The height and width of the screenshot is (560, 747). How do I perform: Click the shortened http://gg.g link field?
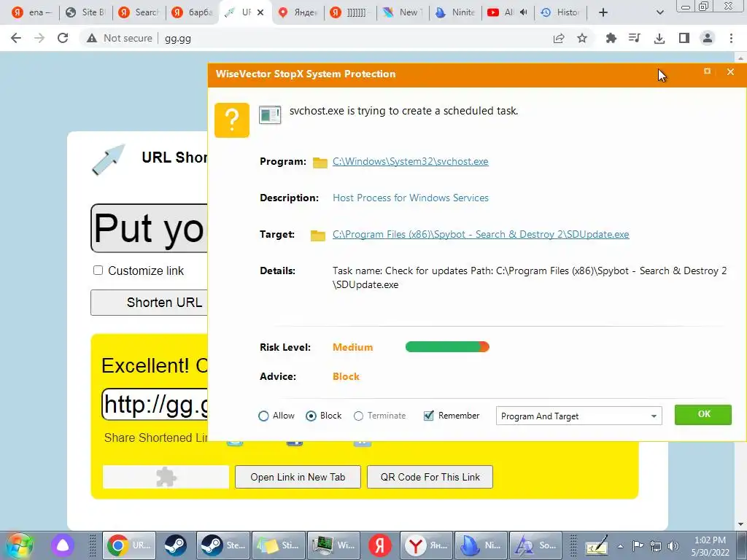[x=155, y=405]
